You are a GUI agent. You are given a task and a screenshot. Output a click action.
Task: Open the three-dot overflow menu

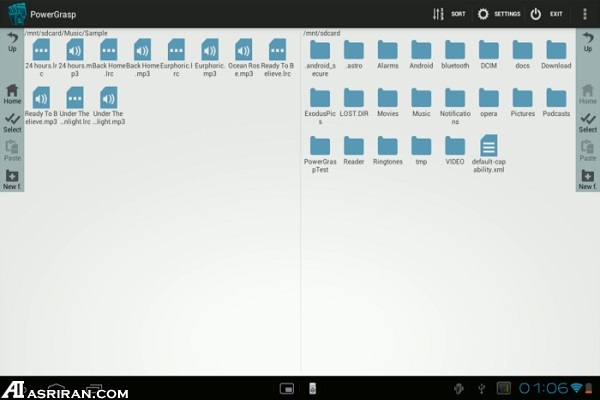(585, 14)
